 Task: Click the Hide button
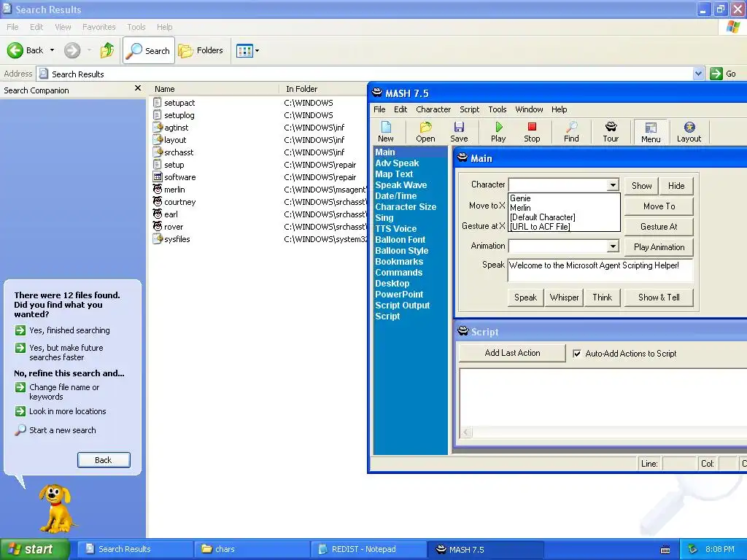[676, 186]
